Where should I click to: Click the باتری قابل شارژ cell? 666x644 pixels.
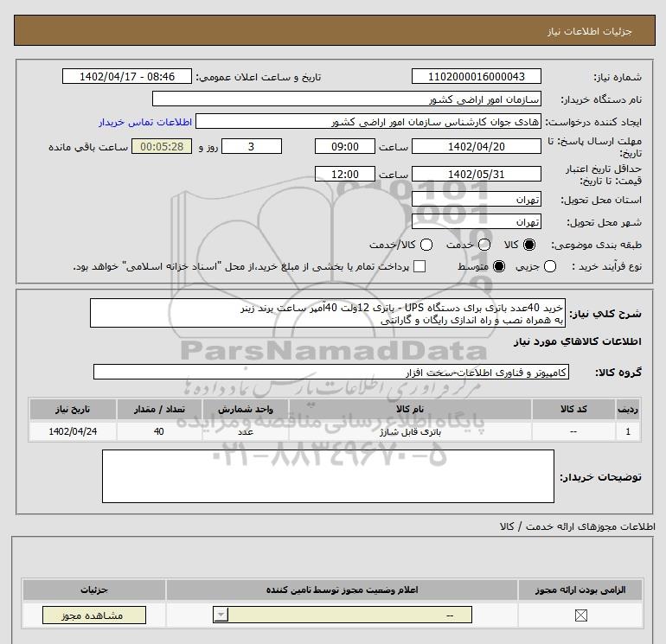pos(410,431)
